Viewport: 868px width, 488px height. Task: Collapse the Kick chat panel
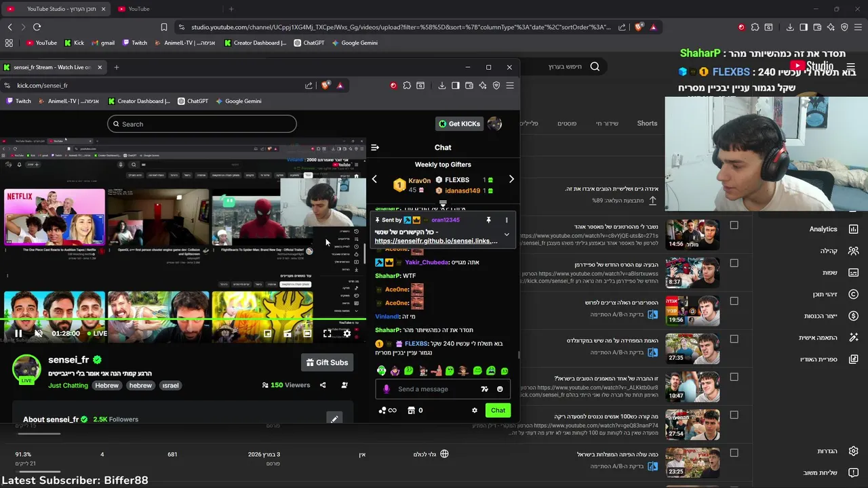click(x=375, y=147)
